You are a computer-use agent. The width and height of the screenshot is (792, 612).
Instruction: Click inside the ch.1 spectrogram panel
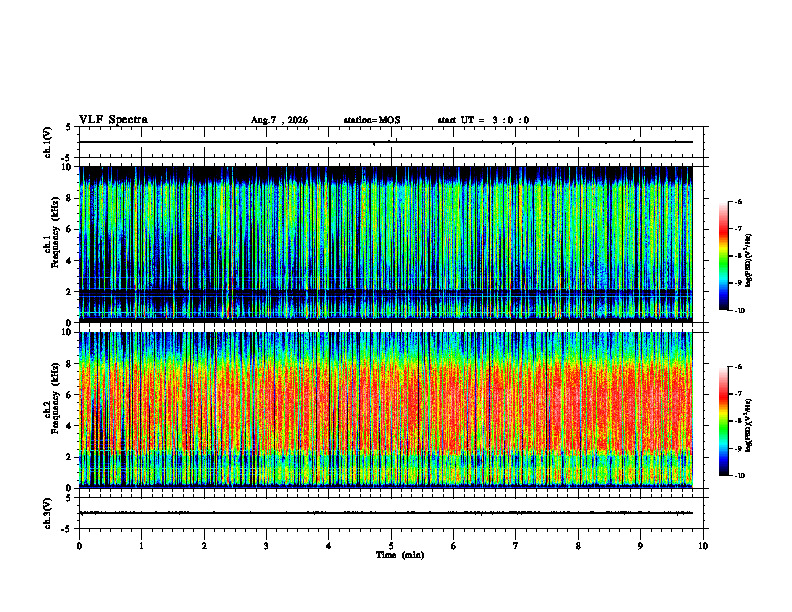(385, 244)
